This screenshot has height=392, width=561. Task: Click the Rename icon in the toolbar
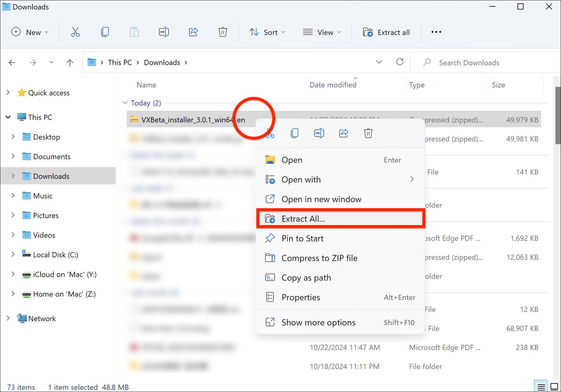pyautogui.click(x=164, y=32)
